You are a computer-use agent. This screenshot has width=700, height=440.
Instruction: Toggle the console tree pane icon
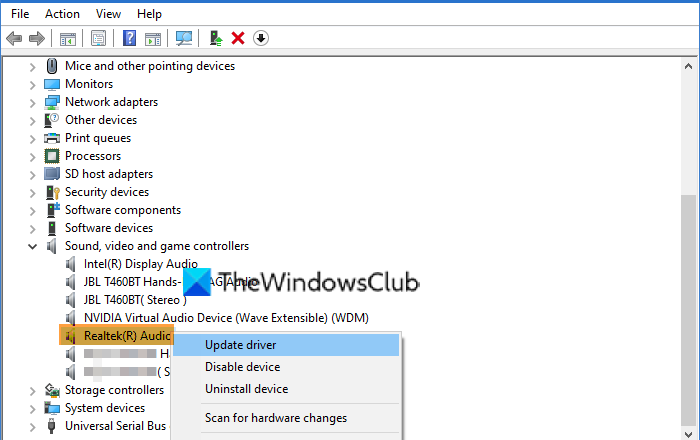pos(68,39)
